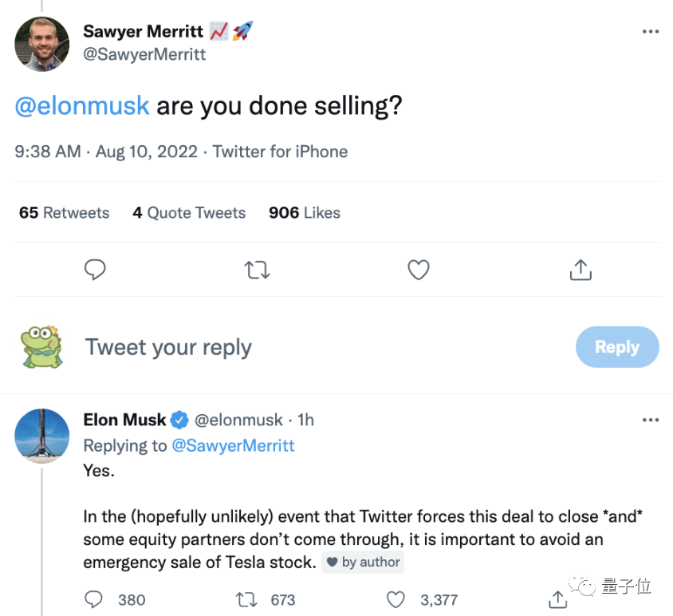Open Elon Musk's rocket profile picture

42,436
